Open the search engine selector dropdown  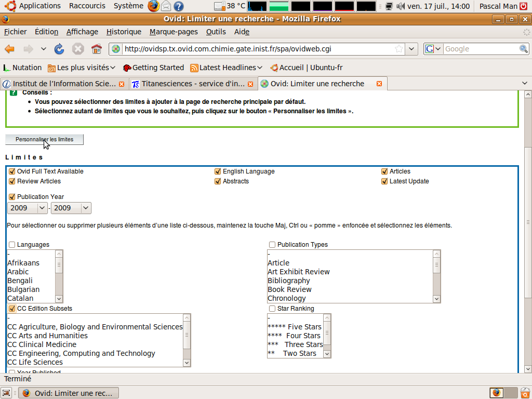coord(433,49)
